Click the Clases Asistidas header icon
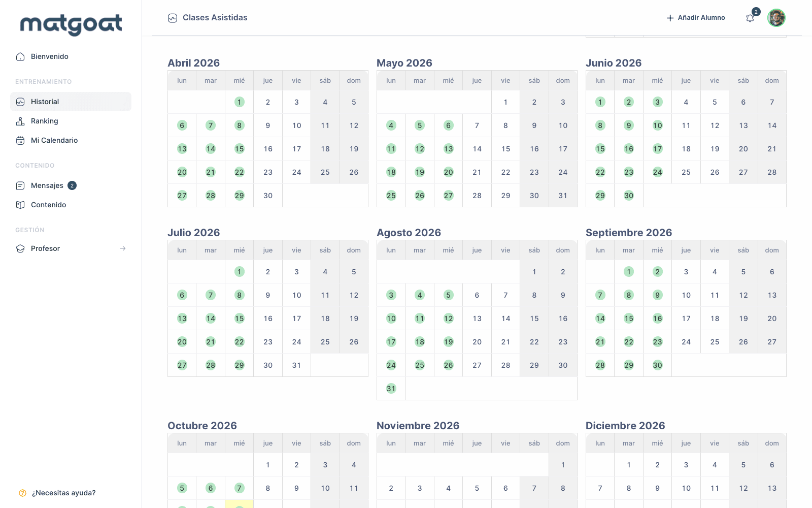 tap(173, 18)
